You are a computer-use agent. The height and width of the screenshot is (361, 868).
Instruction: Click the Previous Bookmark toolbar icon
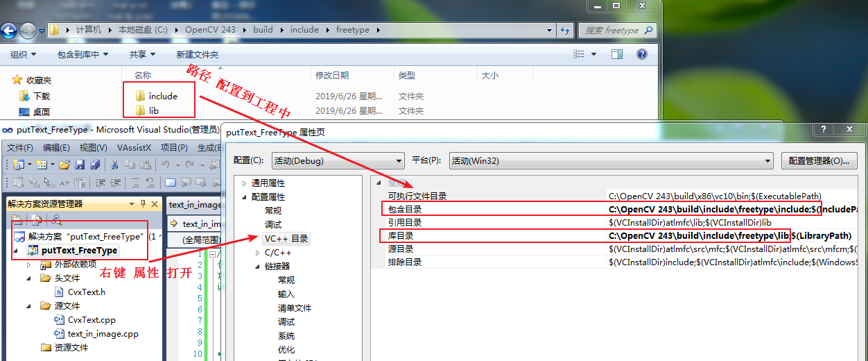tap(186, 183)
